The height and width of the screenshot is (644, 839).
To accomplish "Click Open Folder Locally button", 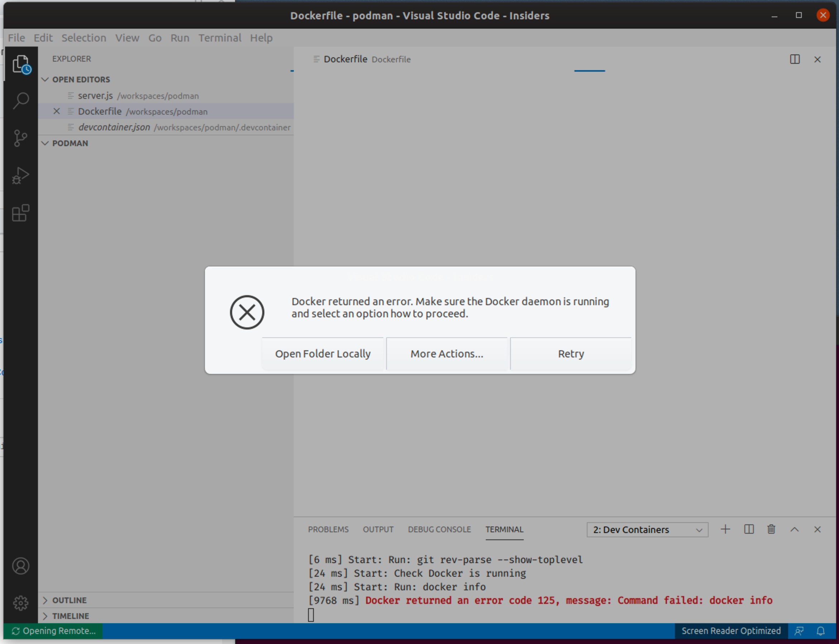I will click(322, 354).
